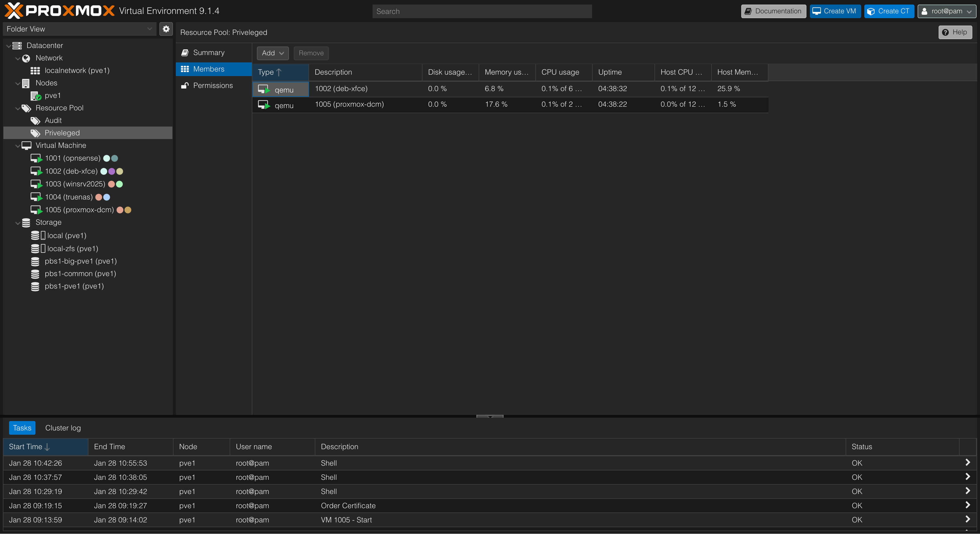Open VM 1003 (winsrv2025) via its monitor icon

click(x=36, y=184)
